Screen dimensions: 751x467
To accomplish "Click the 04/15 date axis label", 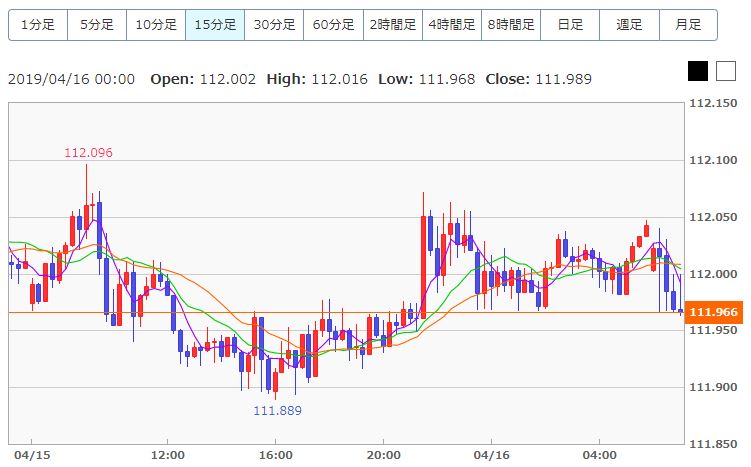I will tap(32, 455).
